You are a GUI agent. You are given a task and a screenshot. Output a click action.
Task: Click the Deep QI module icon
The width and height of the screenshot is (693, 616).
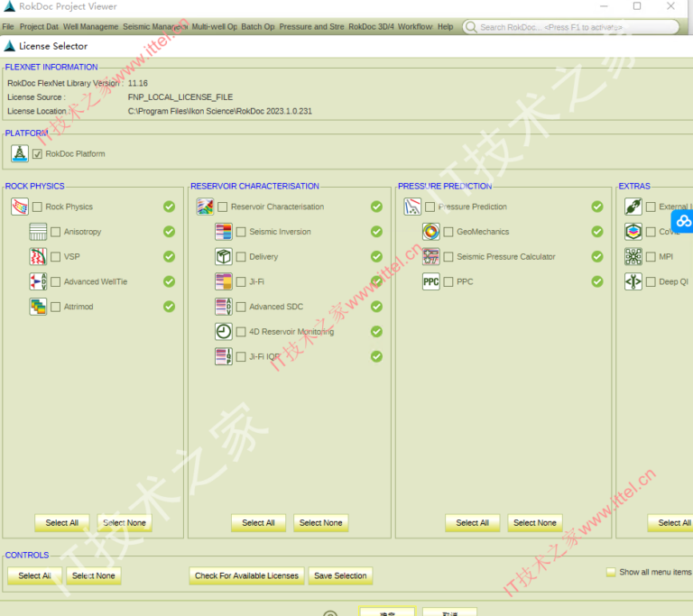[x=633, y=282]
